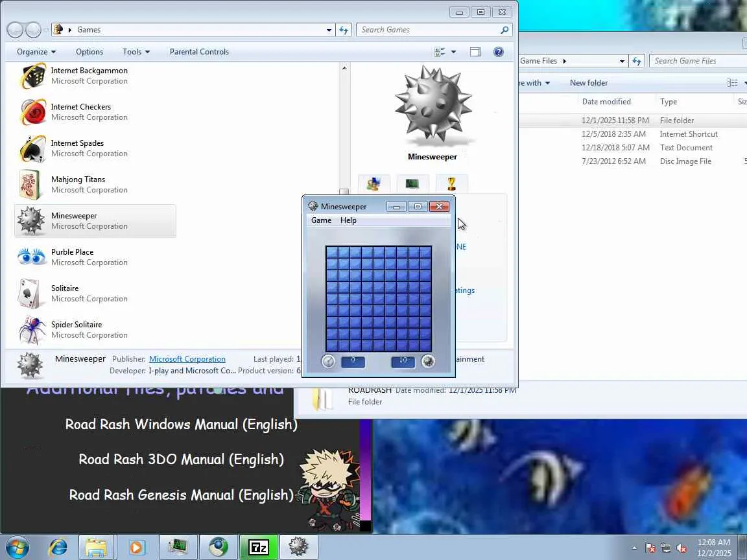Open the view options dropdown arrow in Games toolbar
747x560 pixels.
click(453, 52)
